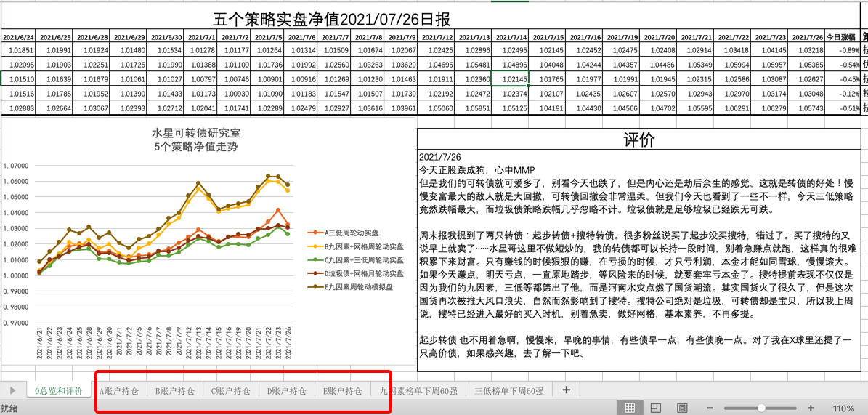Switch to Page Layout view icon
This screenshot has height=415, width=868.
[656, 408]
